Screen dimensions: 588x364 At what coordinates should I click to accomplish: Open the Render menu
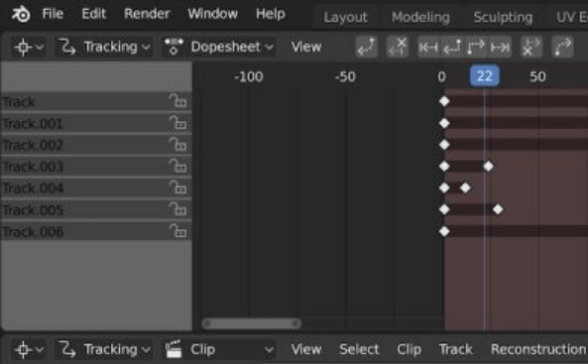147,14
